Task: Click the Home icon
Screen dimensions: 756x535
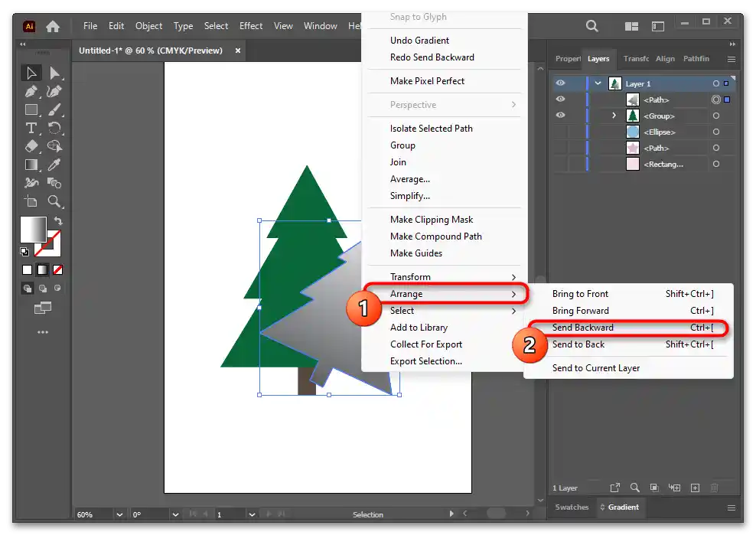Action: click(53, 26)
